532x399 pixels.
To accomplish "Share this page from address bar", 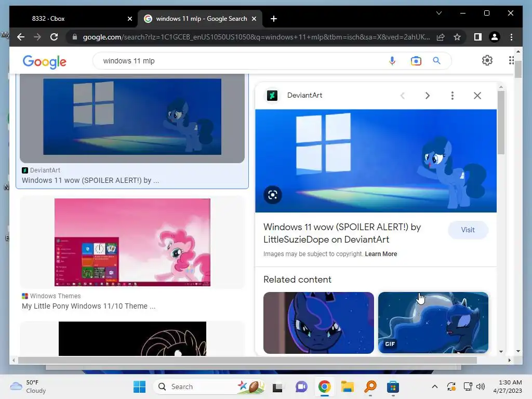I will click(441, 37).
